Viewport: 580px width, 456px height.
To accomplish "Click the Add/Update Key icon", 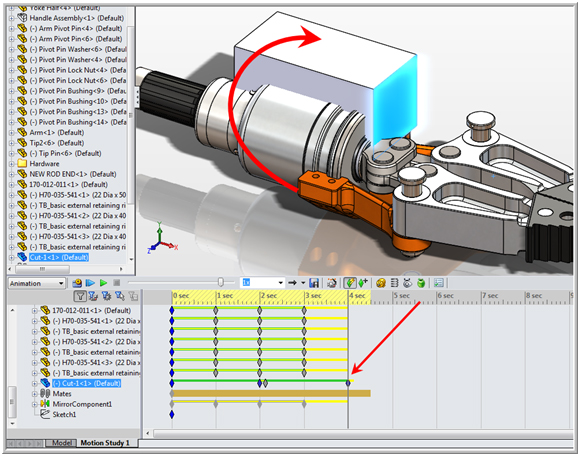I will point(363,283).
